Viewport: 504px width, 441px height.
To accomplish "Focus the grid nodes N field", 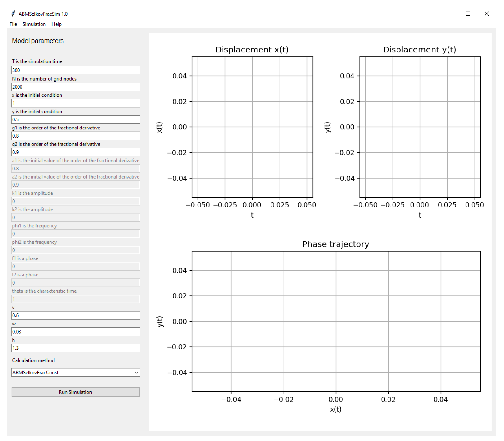I will 75,87.
